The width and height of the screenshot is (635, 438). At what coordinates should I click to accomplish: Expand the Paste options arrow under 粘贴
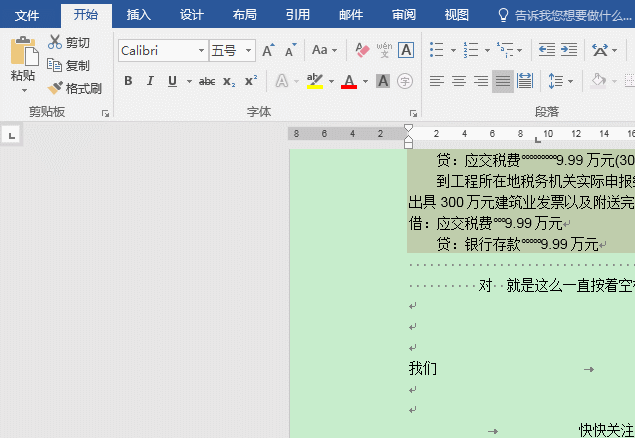point(24,90)
